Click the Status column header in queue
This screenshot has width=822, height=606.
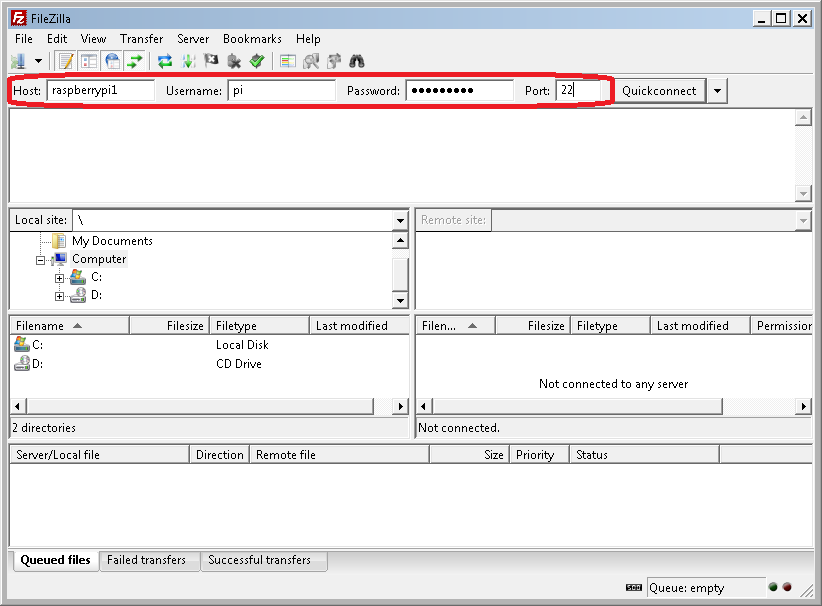click(x=644, y=454)
